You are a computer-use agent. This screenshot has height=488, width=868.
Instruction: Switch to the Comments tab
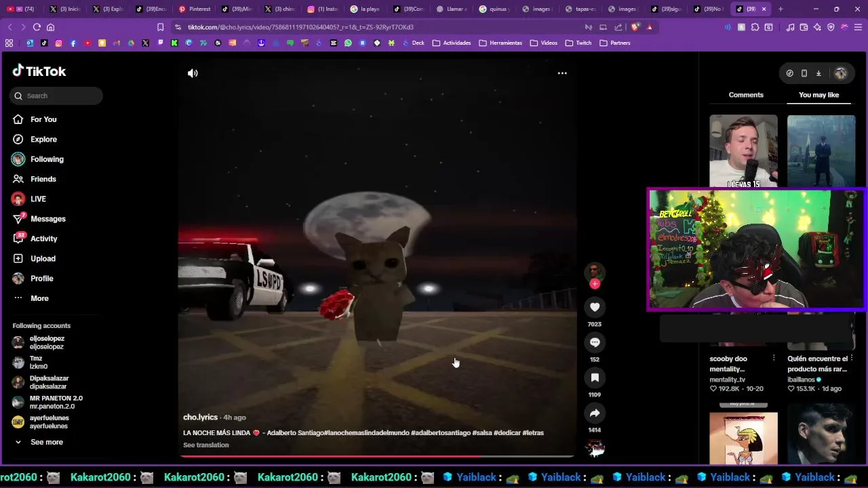click(x=746, y=95)
